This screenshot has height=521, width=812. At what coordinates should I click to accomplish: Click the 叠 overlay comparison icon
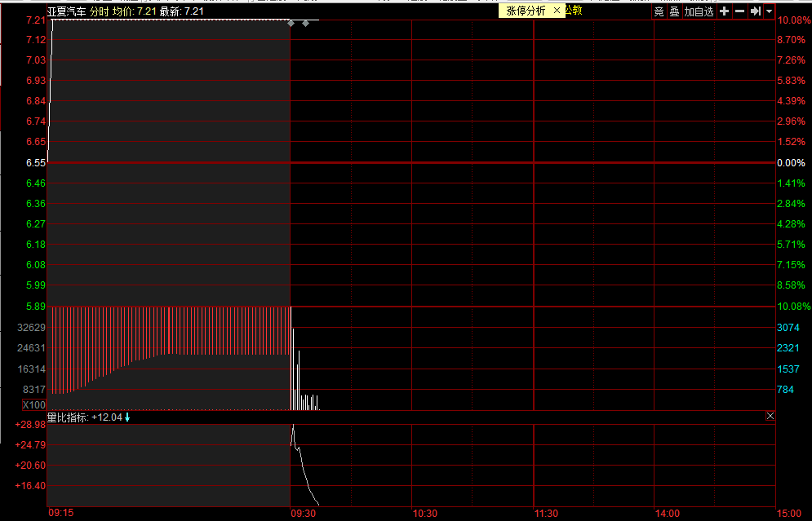click(x=674, y=11)
